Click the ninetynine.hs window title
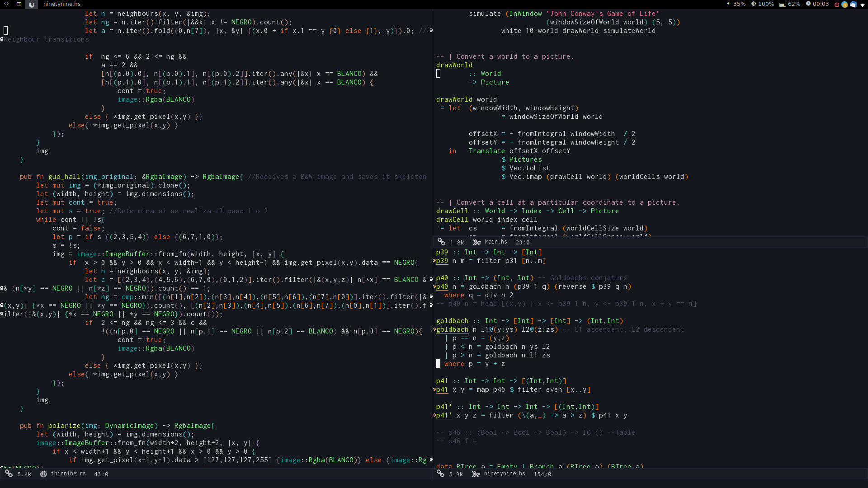Image resolution: width=868 pixels, height=488 pixels. click(62, 4)
